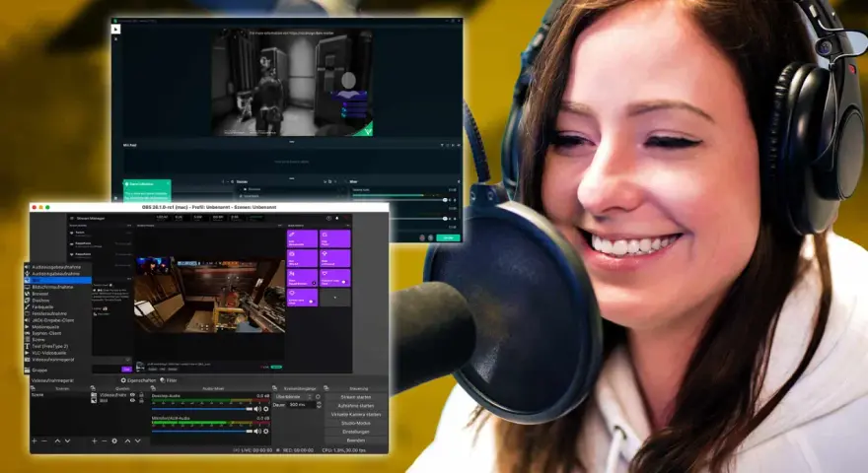
Task: Pick Fensteraufnahme from the source menu
Action: point(49,313)
